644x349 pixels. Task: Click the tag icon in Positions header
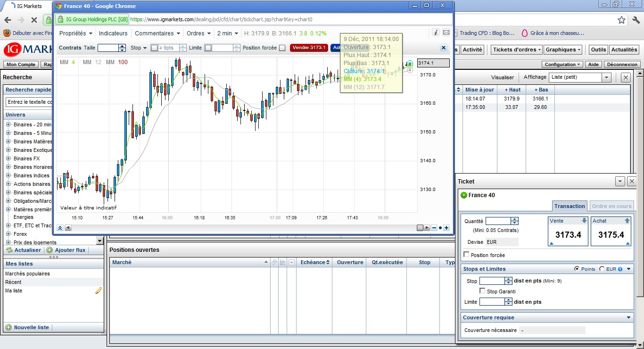pos(274,262)
